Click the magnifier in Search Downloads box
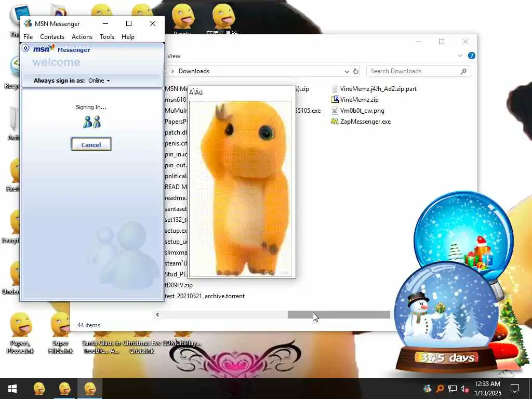This screenshot has height=399, width=532. [x=463, y=71]
